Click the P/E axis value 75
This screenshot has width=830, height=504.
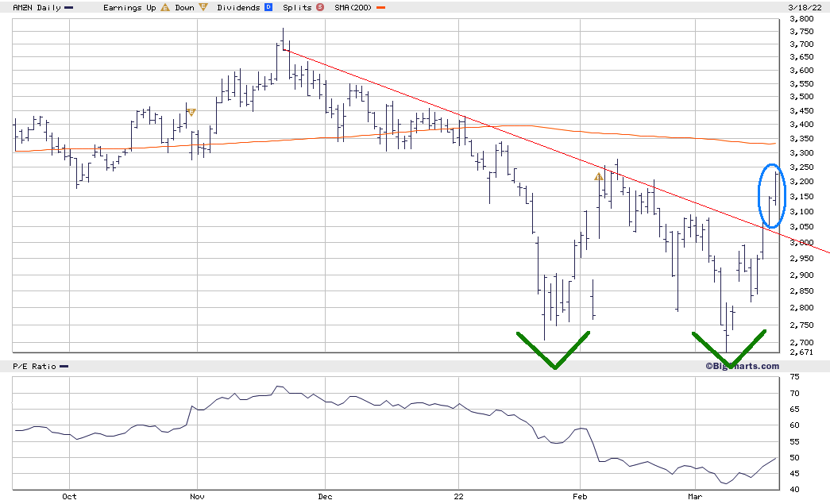click(x=794, y=376)
